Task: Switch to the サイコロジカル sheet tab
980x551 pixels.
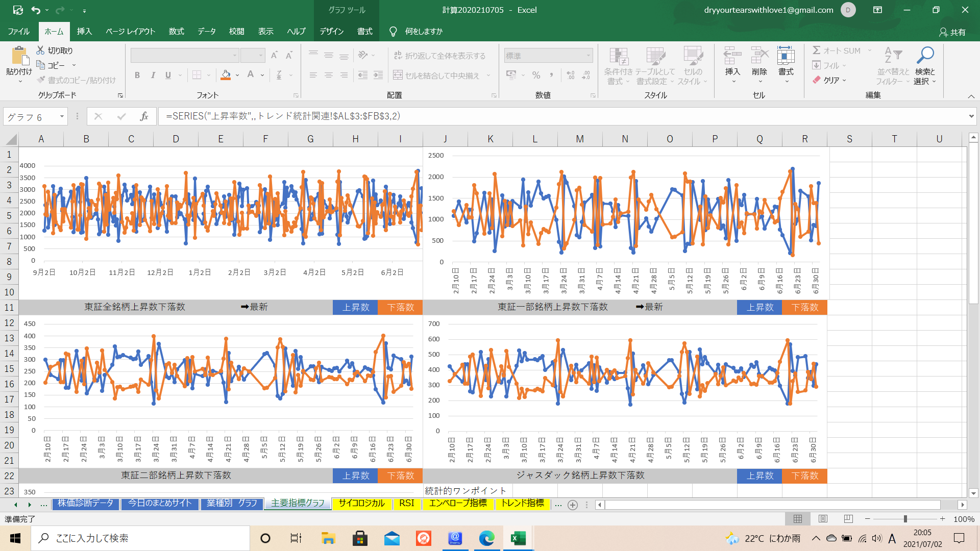Action: [361, 504]
